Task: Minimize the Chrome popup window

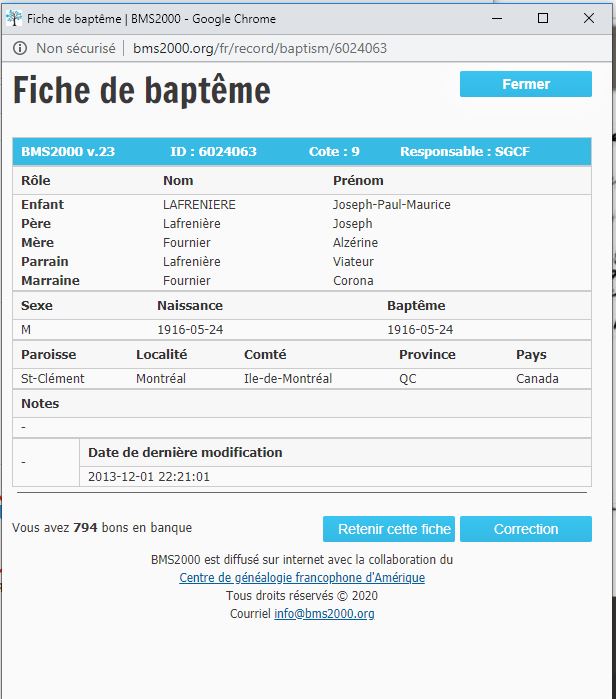Action: pos(497,18)
